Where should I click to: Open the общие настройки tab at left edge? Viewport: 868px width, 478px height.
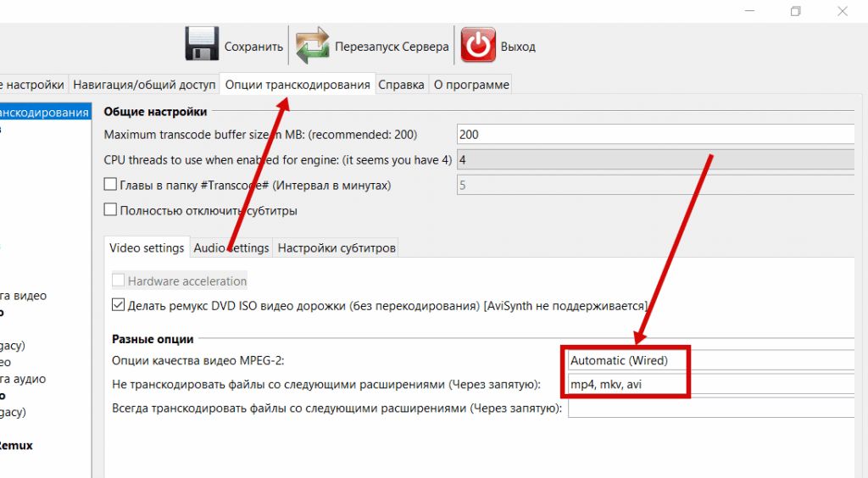33,85
